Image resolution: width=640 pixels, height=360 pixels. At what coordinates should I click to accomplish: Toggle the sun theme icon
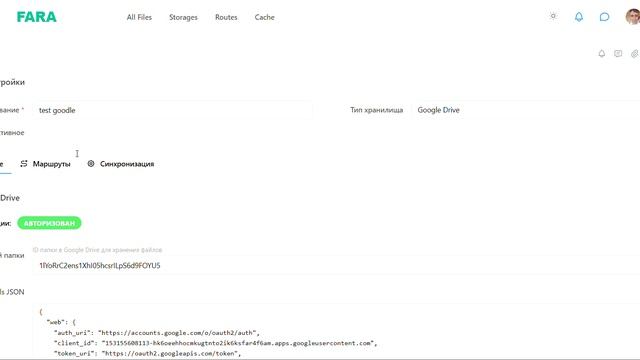[553, 16]
